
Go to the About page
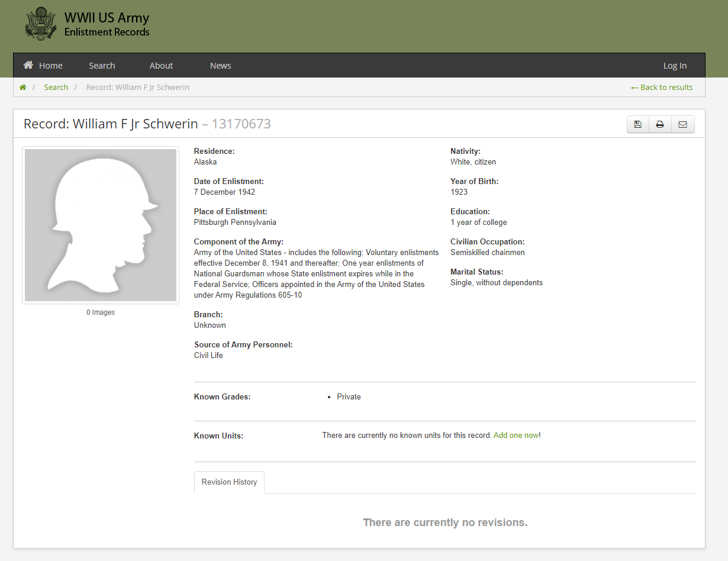point(161,66)
